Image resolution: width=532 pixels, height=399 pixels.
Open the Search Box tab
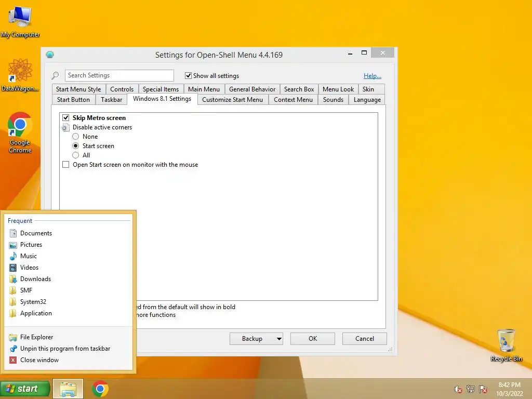click(299, 89)
